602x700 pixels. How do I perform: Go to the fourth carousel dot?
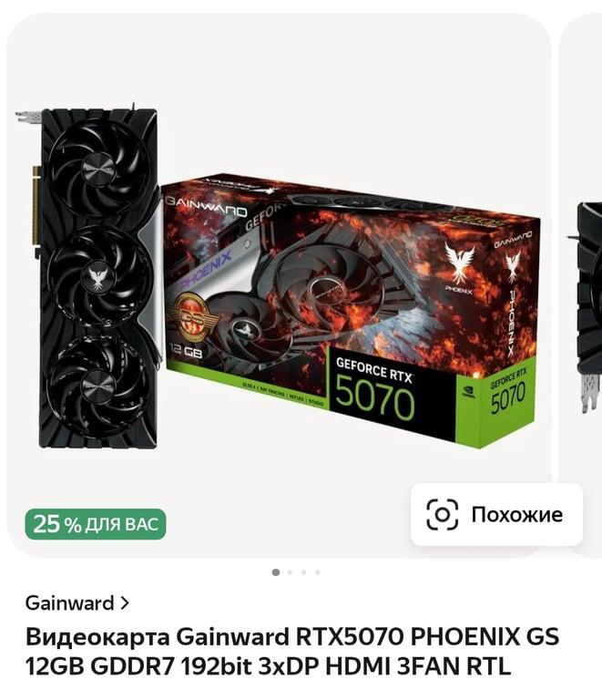(318, 572)
